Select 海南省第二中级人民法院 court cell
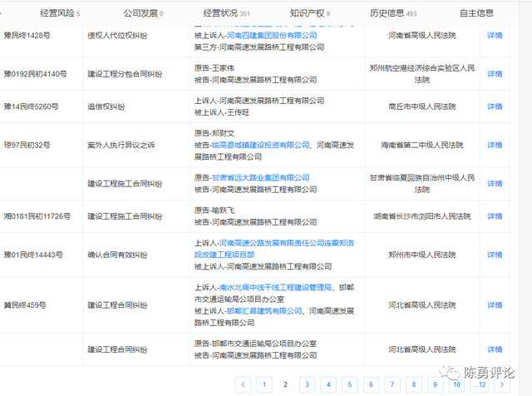Viewport: 532px width, 396px height. pyautogui.click(x=422, y=145)
